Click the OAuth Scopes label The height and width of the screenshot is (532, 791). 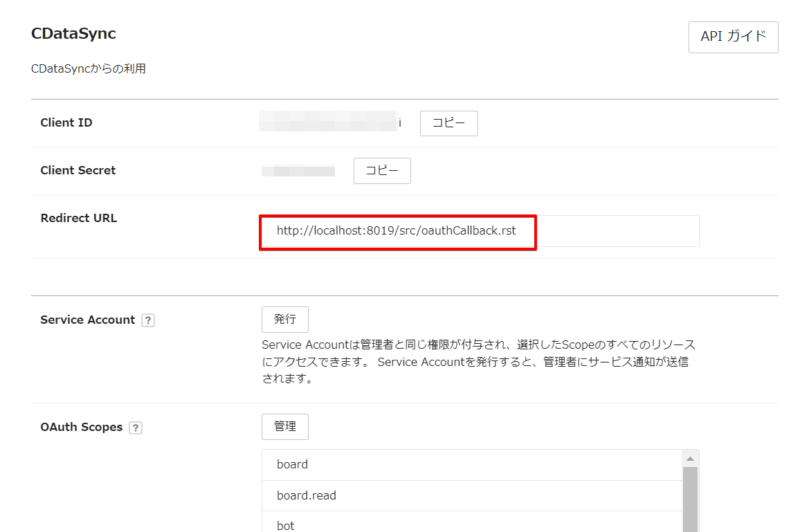[x=81, y=427]
